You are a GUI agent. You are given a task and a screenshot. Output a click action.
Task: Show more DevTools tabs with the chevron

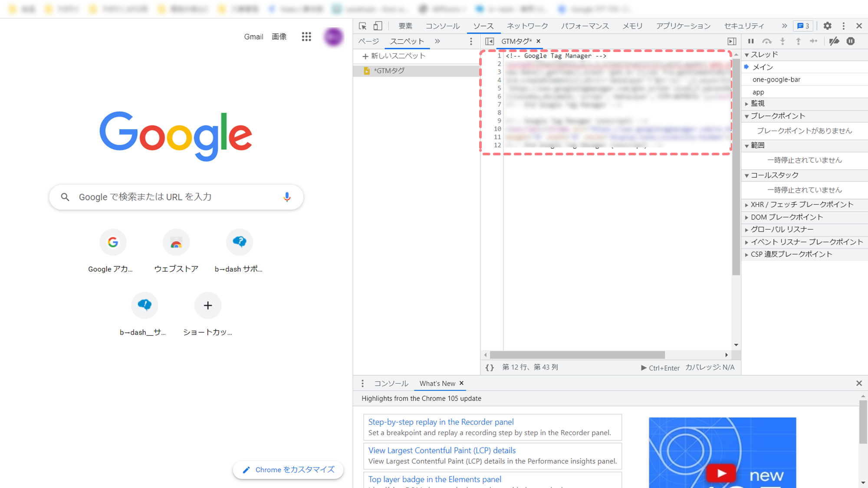[784, 26]
